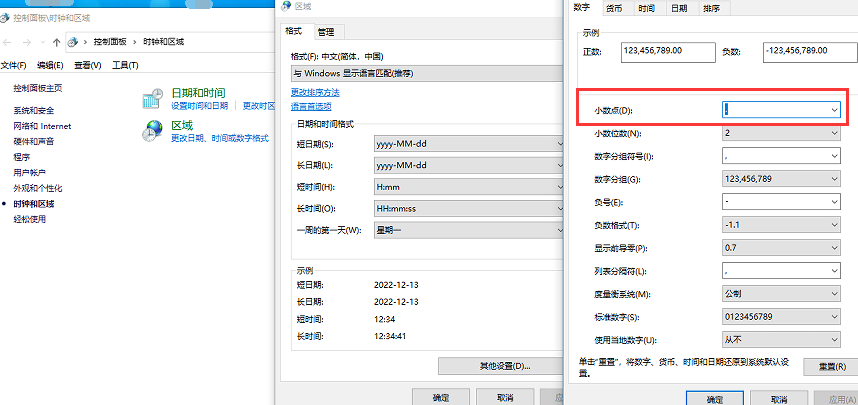Click the 更改排序方法 link

(x=316, y=92)
